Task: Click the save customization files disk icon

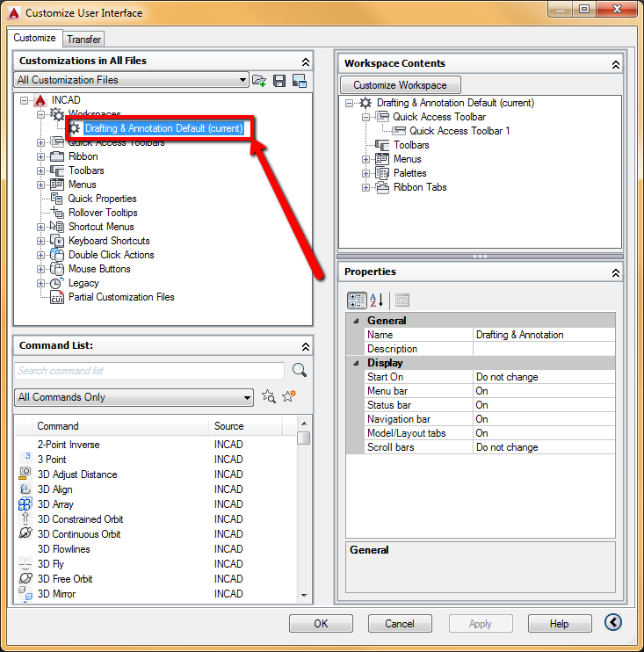Action: tap(279, 80)
